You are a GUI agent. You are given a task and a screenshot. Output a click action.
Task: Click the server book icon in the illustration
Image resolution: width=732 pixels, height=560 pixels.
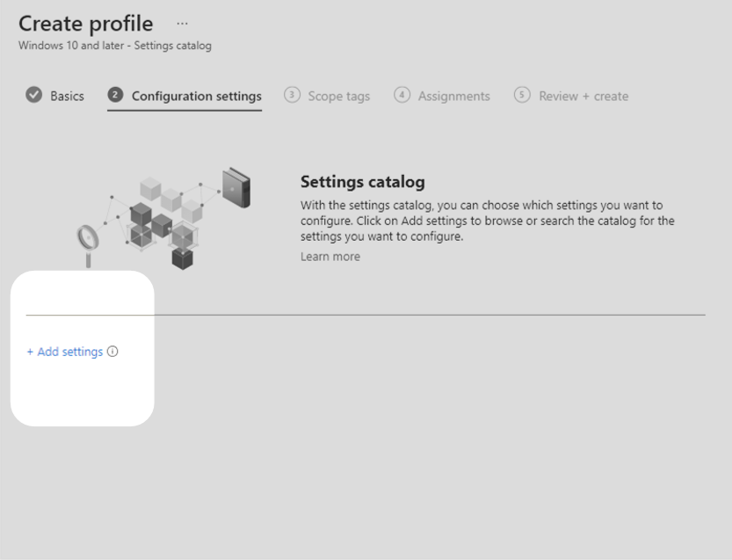(236, 187)
